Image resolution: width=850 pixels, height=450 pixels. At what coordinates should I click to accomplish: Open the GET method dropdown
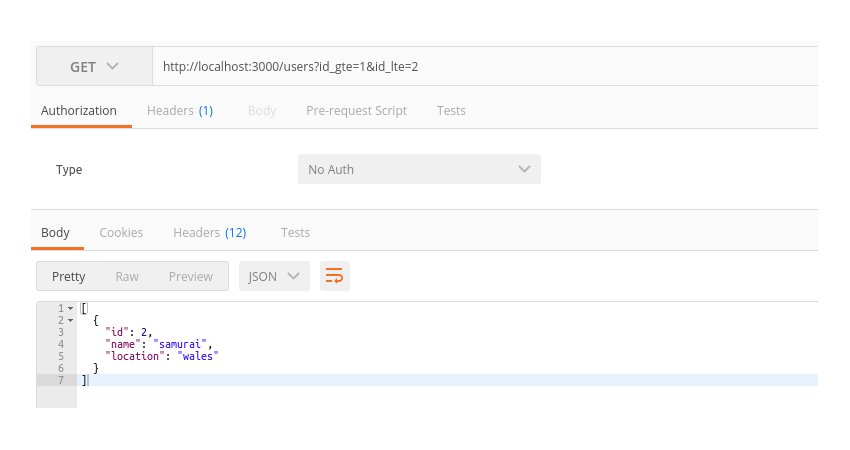coord(94,67)
